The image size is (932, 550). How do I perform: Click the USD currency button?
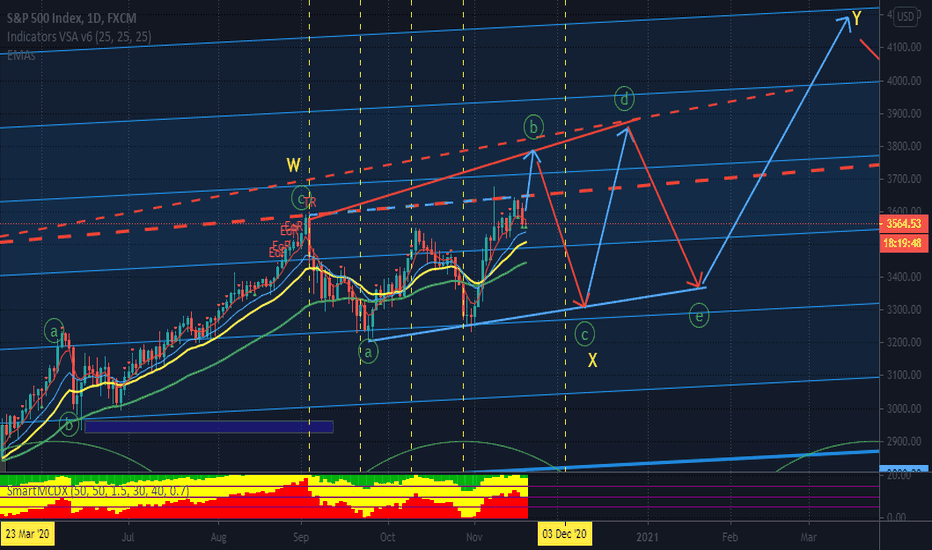point(905,17)
